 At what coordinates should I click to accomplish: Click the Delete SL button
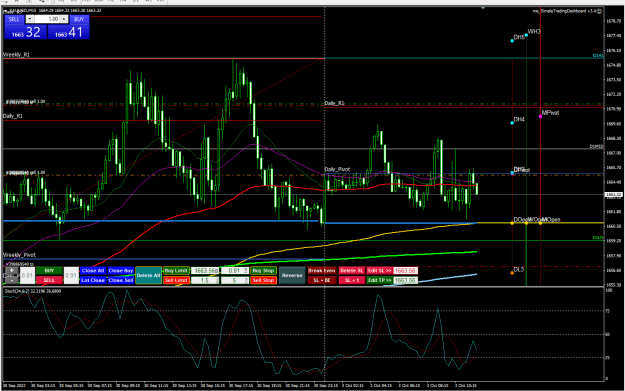click(352, 271)
